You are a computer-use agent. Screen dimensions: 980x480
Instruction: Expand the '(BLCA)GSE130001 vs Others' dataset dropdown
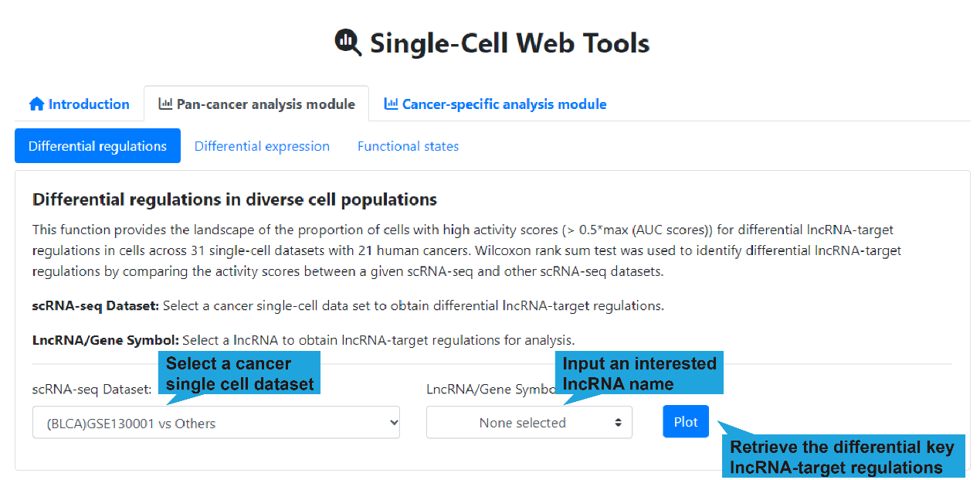click(x=215, y=423)
